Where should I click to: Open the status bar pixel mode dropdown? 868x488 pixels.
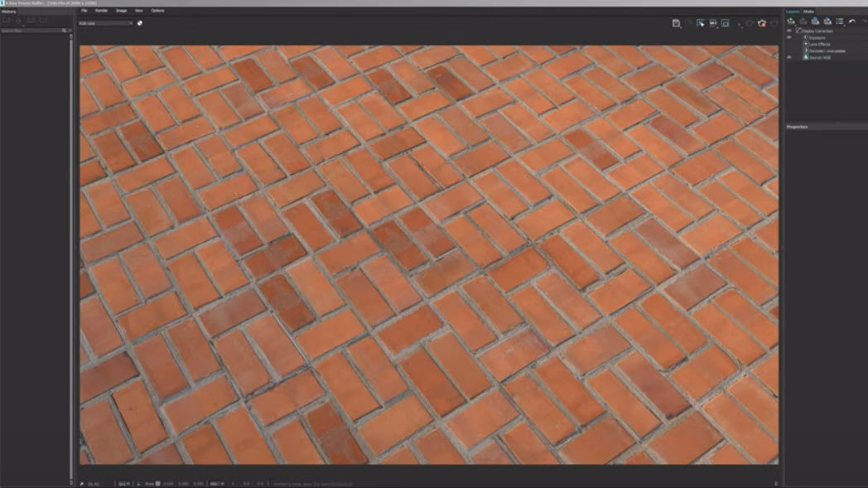point(124,484)
